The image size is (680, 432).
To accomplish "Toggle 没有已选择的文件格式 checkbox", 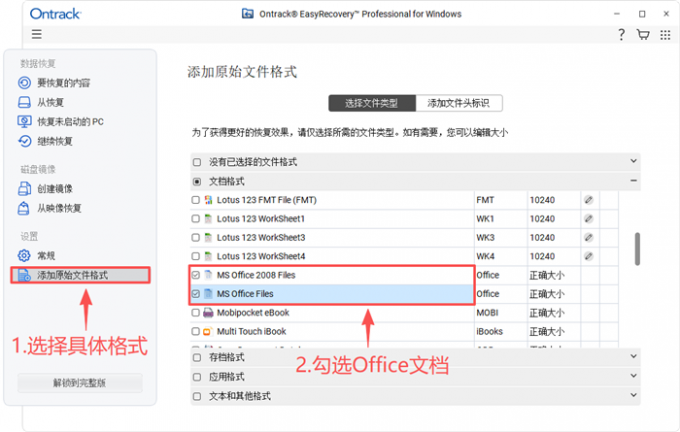I will [197, 162].
